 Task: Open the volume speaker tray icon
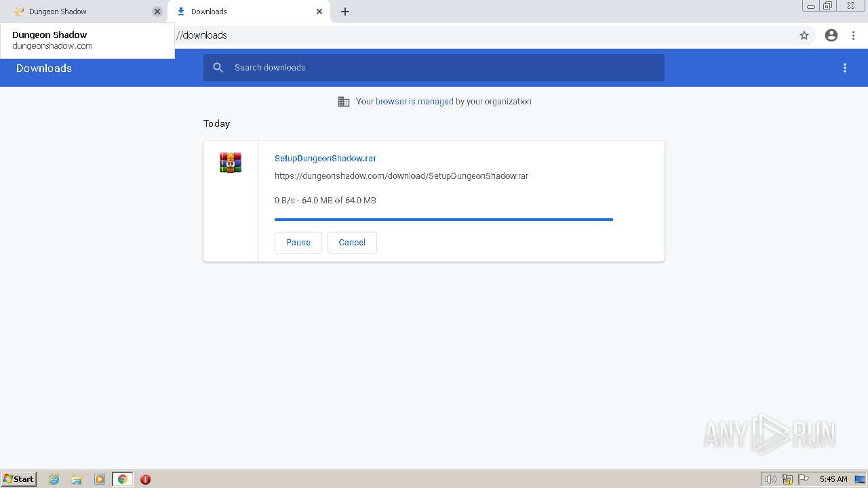(x=770, y=479)
